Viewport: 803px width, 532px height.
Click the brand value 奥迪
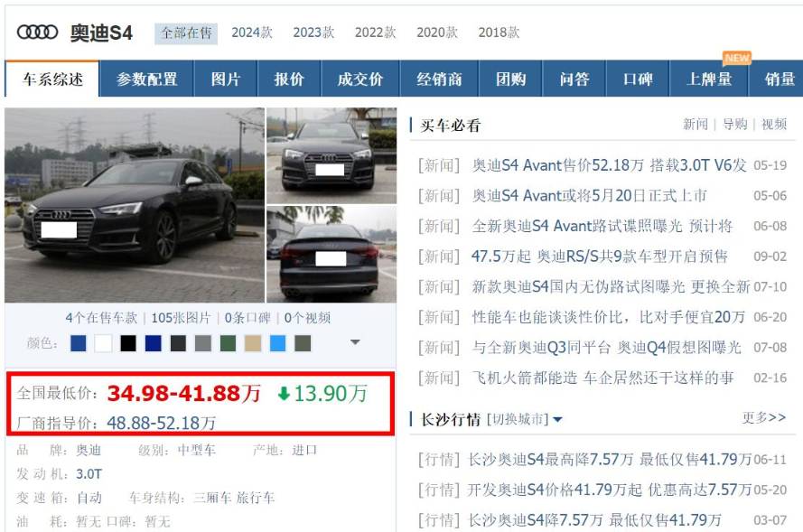coord(89,450)
